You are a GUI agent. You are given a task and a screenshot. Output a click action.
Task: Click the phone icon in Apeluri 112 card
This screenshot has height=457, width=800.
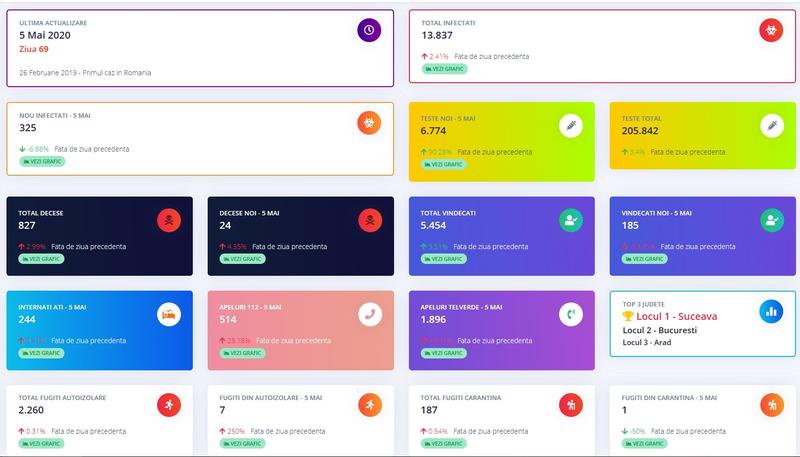tap(371, 313)
